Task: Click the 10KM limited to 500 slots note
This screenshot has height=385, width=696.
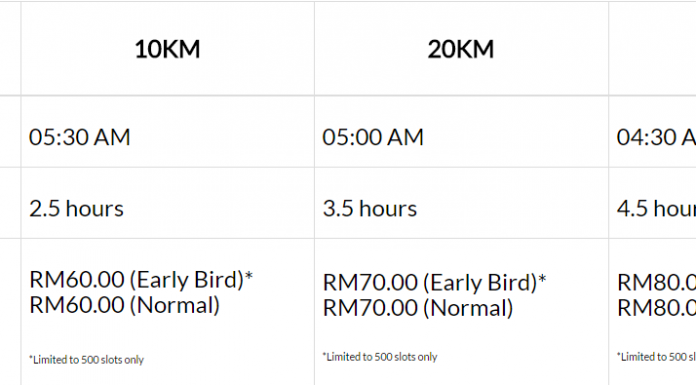Action: pyautogui.click(x=87, y=360)
